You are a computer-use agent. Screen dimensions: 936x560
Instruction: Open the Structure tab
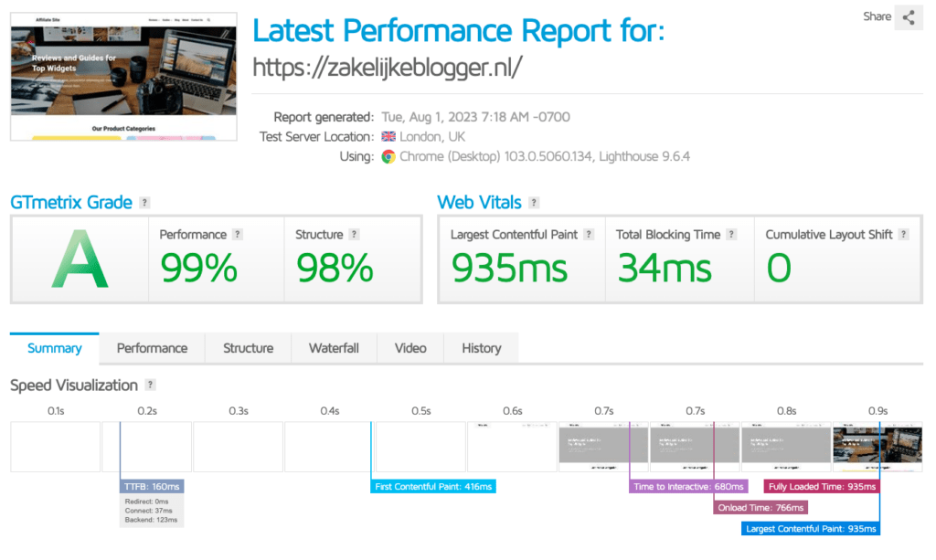[x=248, y=348]
